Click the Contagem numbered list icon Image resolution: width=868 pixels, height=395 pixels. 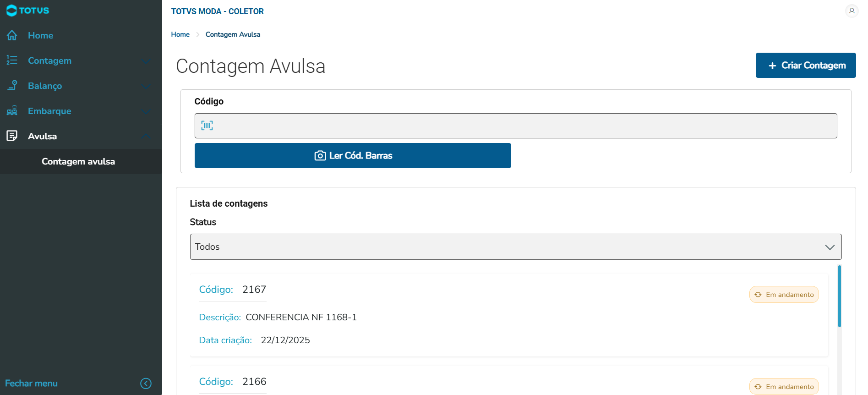click(12, 60)
